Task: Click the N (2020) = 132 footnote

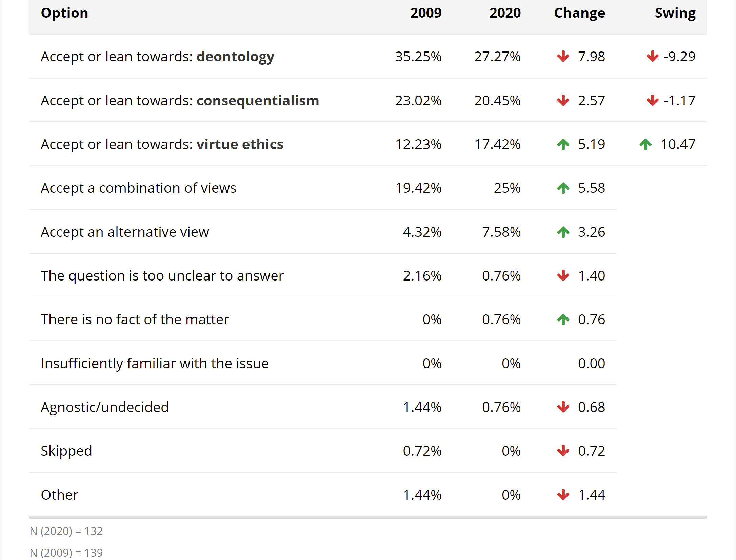Action: [66, 531]
